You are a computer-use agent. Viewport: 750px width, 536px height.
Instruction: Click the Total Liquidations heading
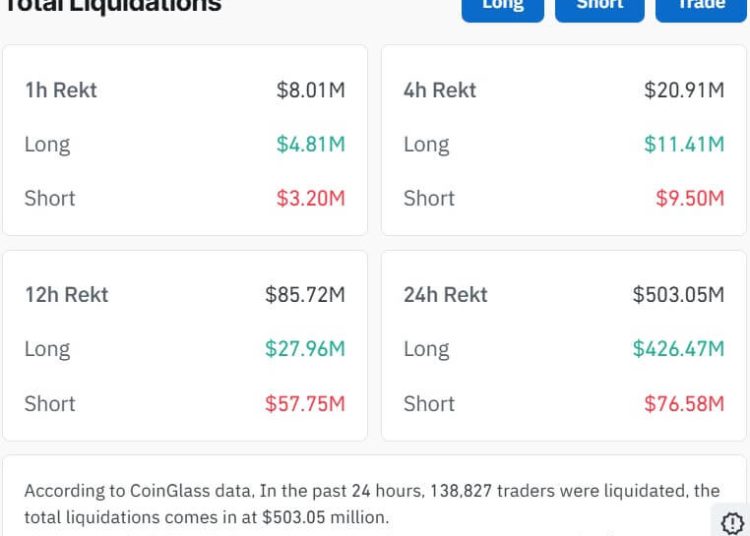pyautogui.click(x=113, y=6)
